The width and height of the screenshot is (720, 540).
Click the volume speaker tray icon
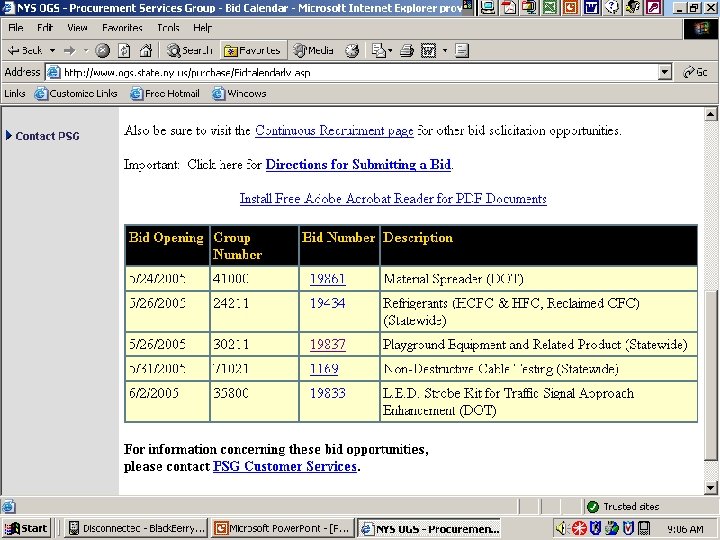click(x=560, y=529)
